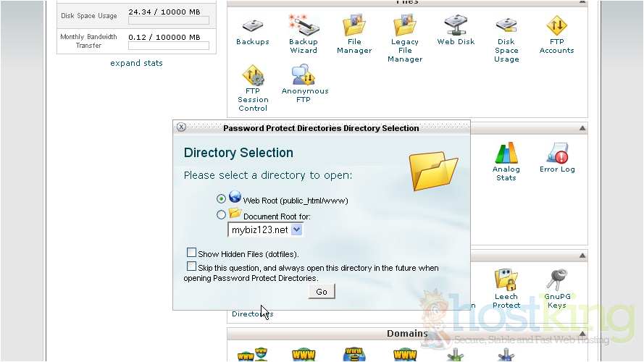Click the Go button
The image size is (644, 362).
[x=322, y=292]
